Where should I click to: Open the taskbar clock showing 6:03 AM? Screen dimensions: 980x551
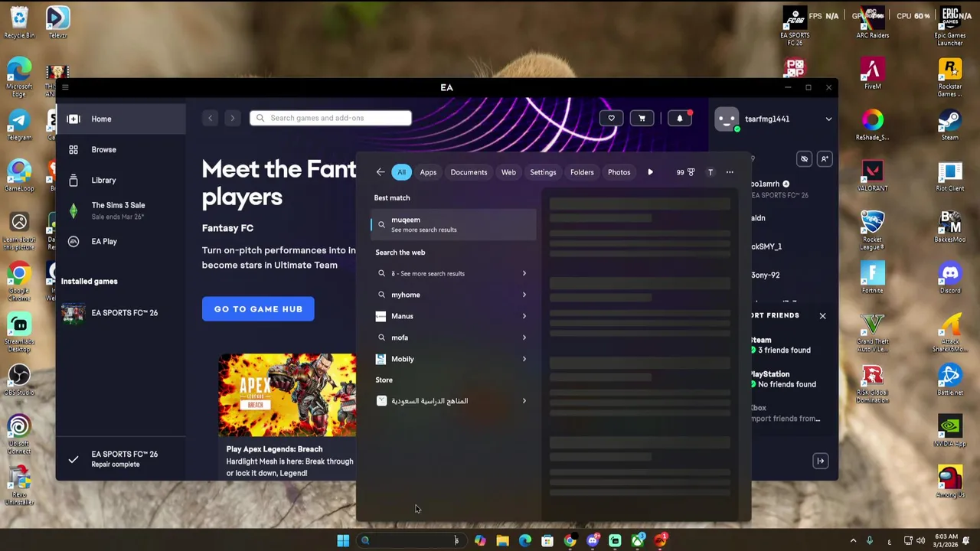(946, 541)
